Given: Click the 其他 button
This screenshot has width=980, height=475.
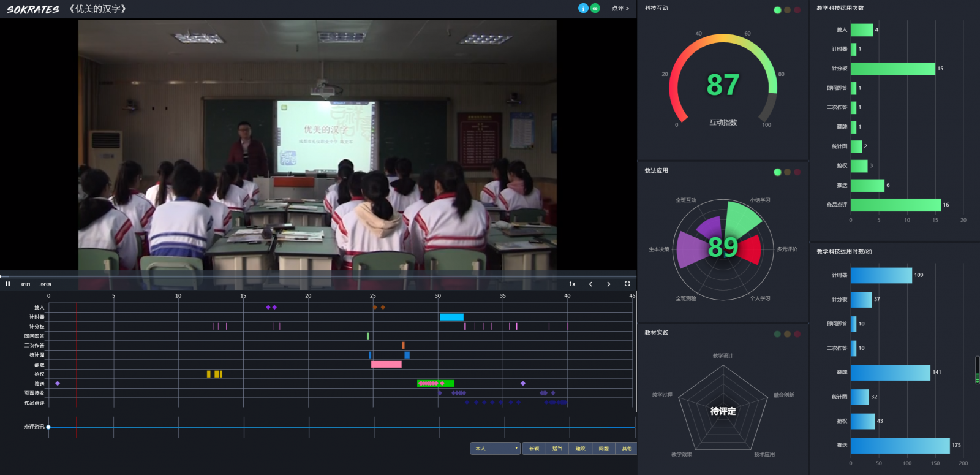Looking at the screenshot, I should coord(627,449).
